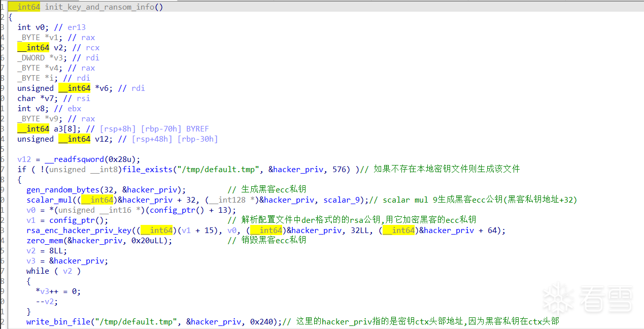The height and width of the screenshot is (329, 644).
Task: Click the '--v2;' decrement statement
Action: (x=47, y=302)
